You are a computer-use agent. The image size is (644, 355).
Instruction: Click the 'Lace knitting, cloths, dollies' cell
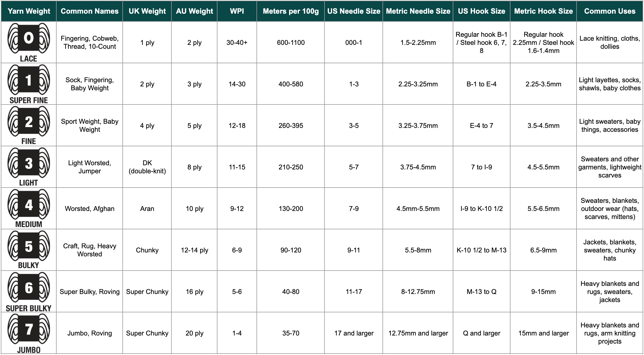(x=610, y=42)
